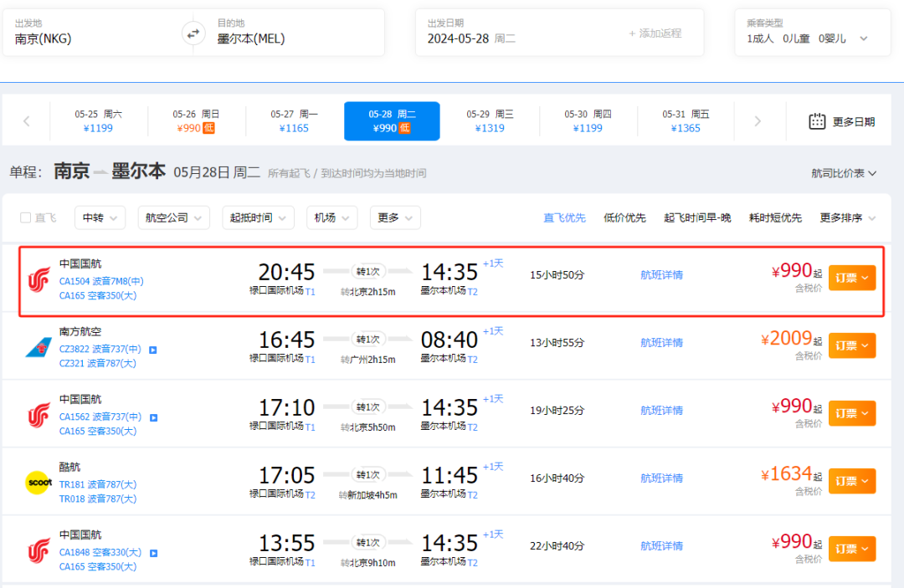This screenshot has width=904, height=588.
Task: Book the 13:55 CA1848 flight with 订票
Action: tap(852, 549)
